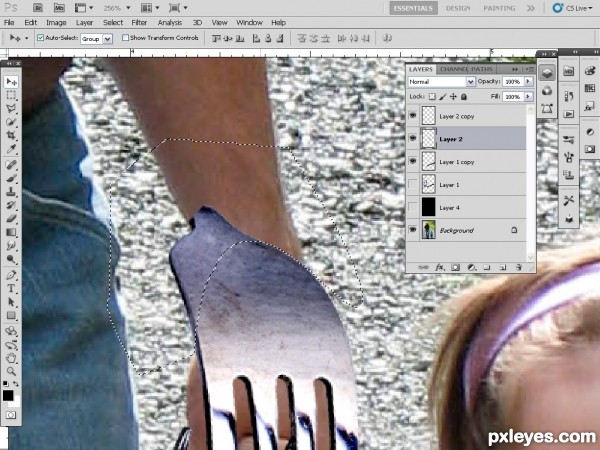Select the Quick Selection tool
Image resolution: width=600 pixels, height=450 pixels.
point(11,122)
